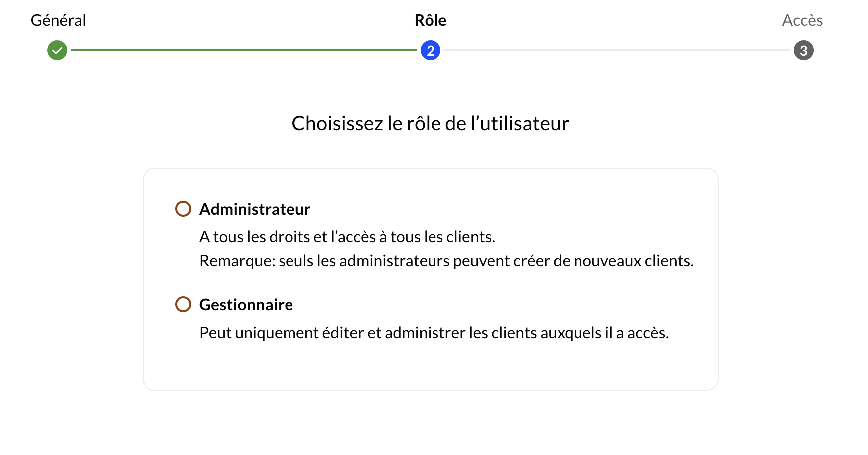Click 'nouveaux clients' in the Remarque line
This screenshot has width=868, height=455.
point(633,261)
